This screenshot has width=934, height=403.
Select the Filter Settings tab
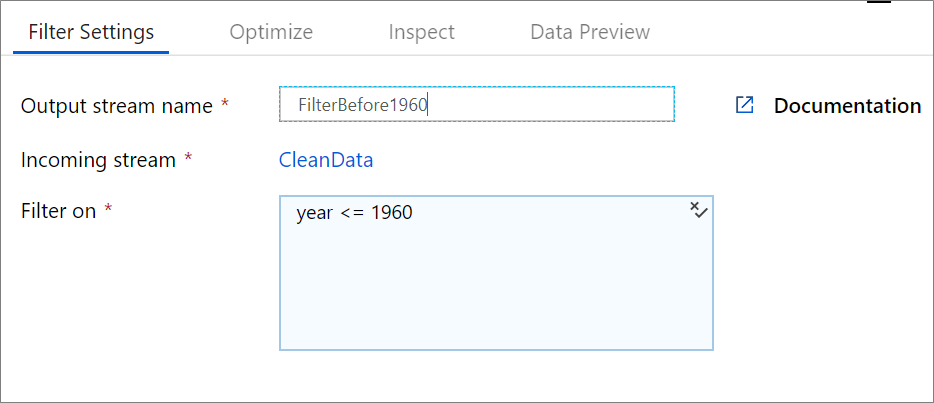[x=91, y=32]
